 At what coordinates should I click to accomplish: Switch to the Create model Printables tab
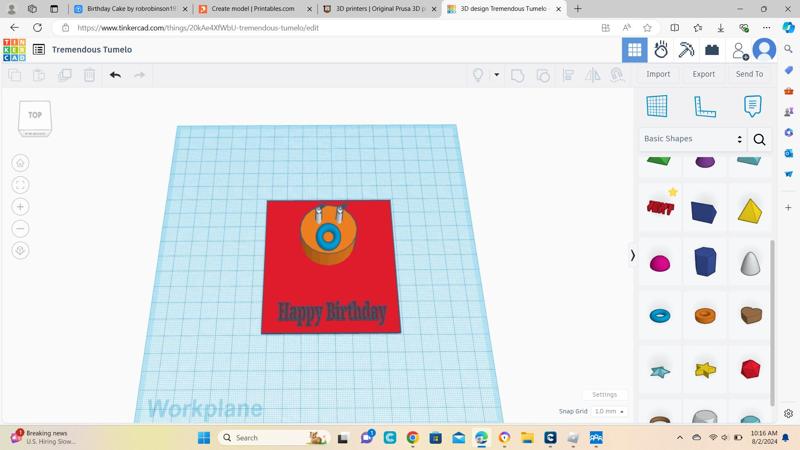pos(253,9)
